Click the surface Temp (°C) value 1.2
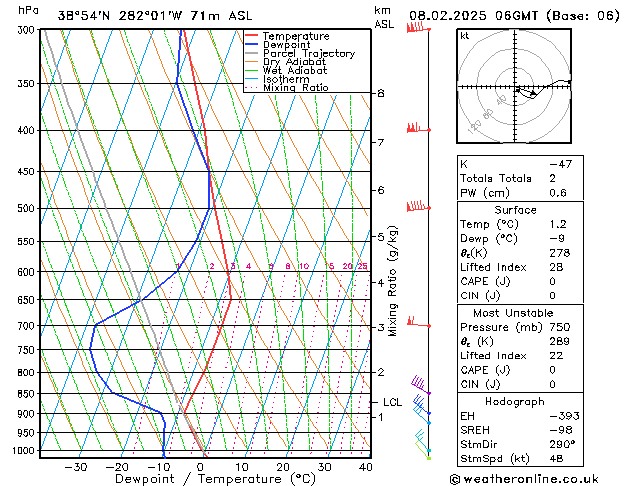This screenshot has height=486, width=629. (x=558, y=224)
